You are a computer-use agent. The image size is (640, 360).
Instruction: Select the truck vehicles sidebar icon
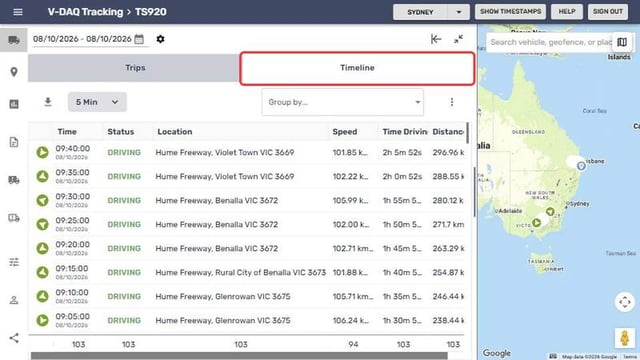[x=14, y=40]
